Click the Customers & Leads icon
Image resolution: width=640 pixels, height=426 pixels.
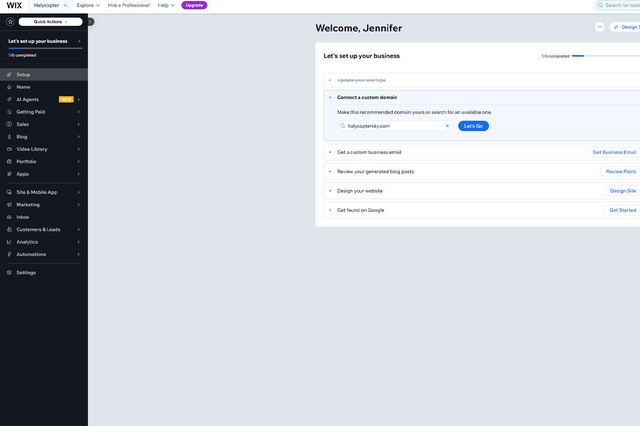[9, 230]
